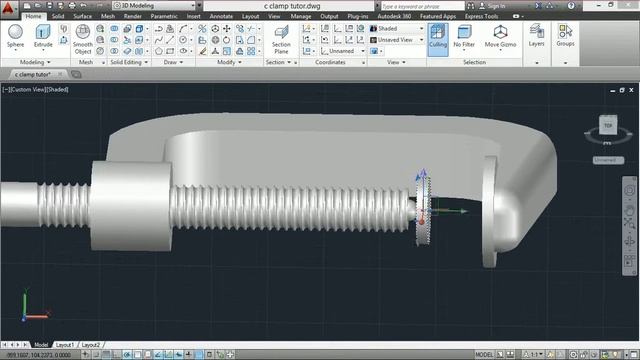Click the Open folder icon
Viewport: 640px width, 360px height.
38,6
